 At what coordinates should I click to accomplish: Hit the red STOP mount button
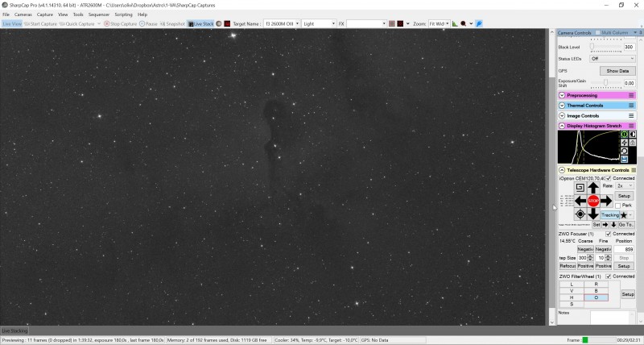point(593,201)
